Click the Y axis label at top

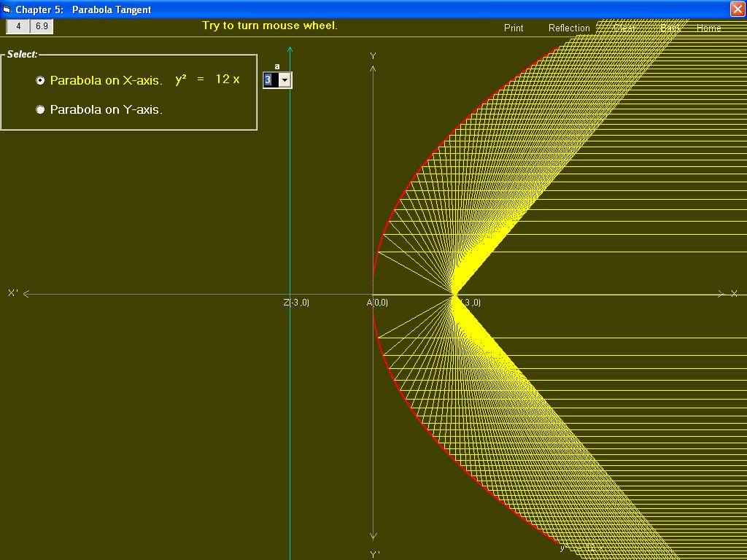tap(373, 55)
